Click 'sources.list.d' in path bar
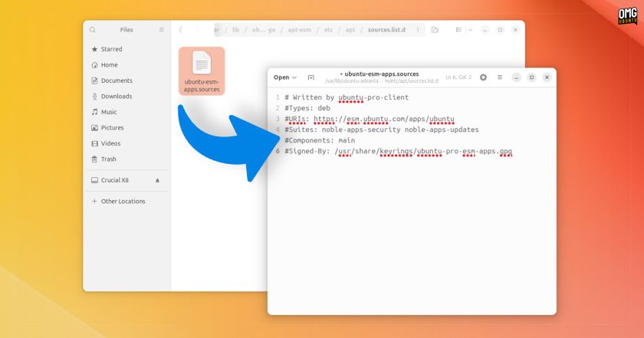644x338 pixels. coord(386,30)
